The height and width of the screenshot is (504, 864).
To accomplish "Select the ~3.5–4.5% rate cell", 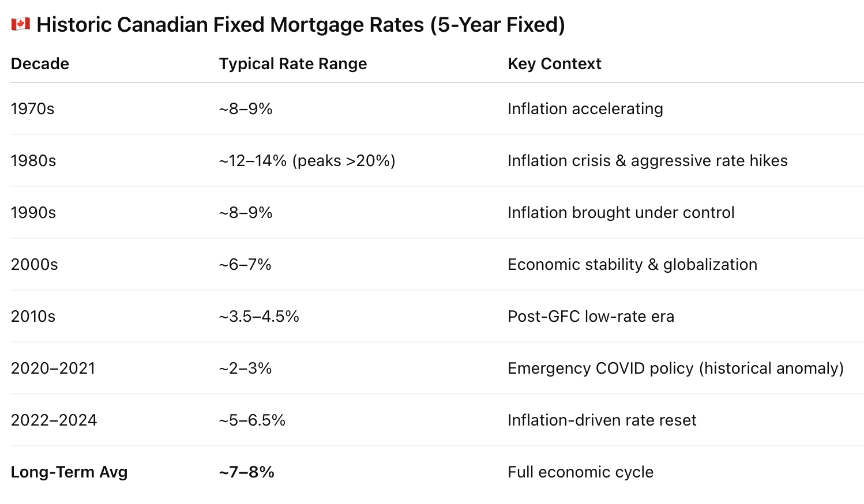I will point(259,317).
